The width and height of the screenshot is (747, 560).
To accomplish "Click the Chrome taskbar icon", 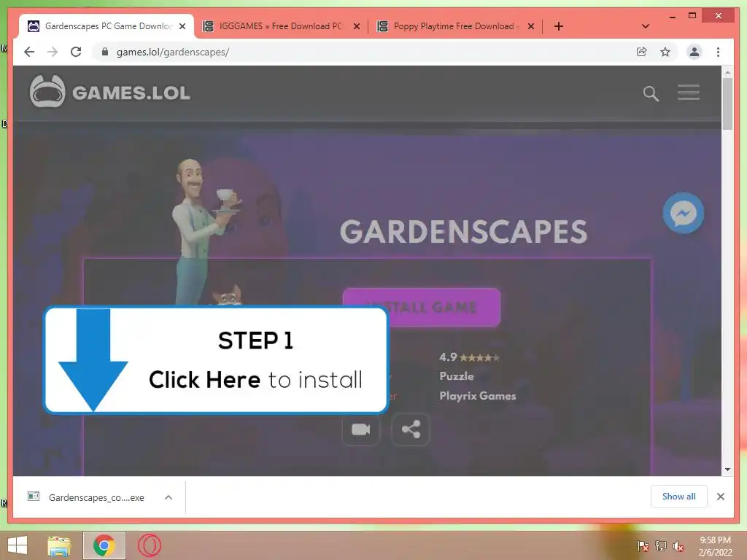I will (104, 545).
